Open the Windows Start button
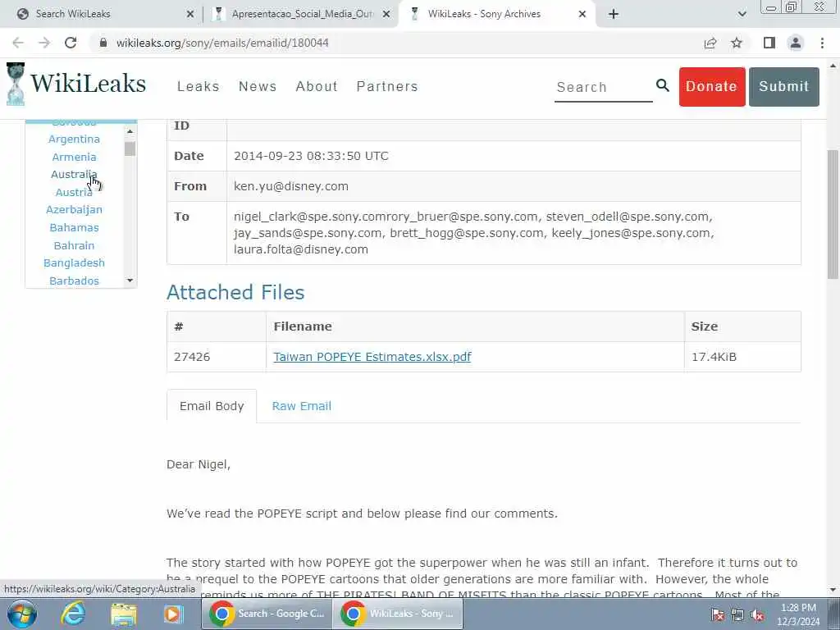This screenshot has width=840, height=630. (21, 614)
